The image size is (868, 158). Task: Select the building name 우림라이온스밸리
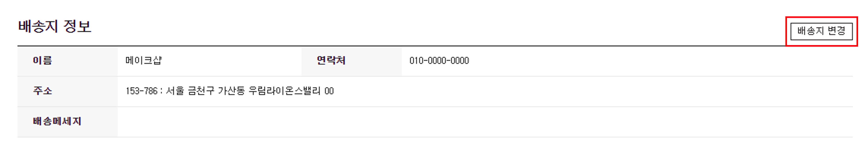pyautogui.click(x=284, y=91)
